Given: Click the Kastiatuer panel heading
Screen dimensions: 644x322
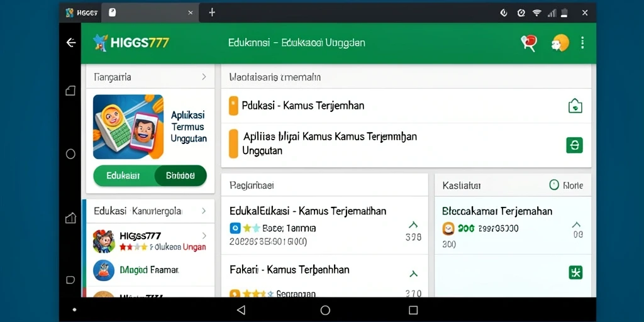Looking at the screenshot, I should [462, 186].
